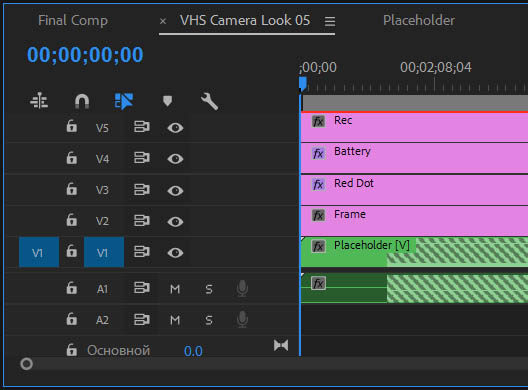Screen dimensions: 528x390
Task: Select audio track label A2
Action: pyautogui.click(x=102, y=320)
